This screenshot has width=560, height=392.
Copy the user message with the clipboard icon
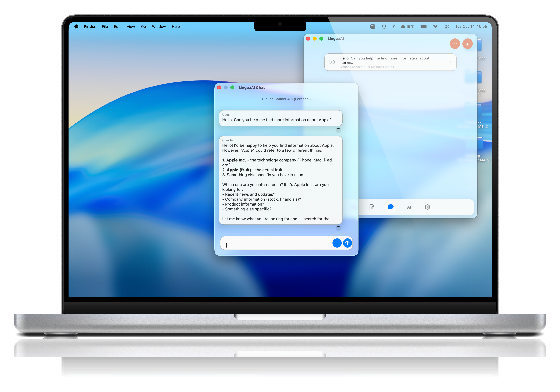pyautogui.click(x=338, y=130)
